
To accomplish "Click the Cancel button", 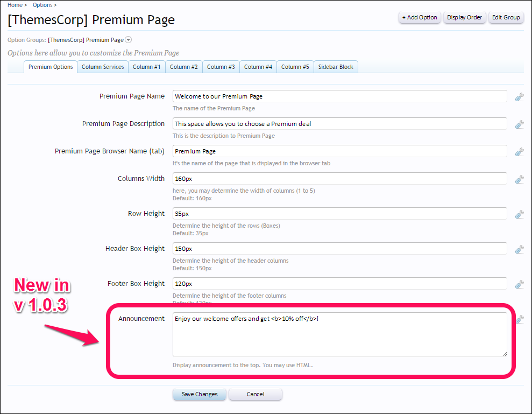I will point(256,394).
